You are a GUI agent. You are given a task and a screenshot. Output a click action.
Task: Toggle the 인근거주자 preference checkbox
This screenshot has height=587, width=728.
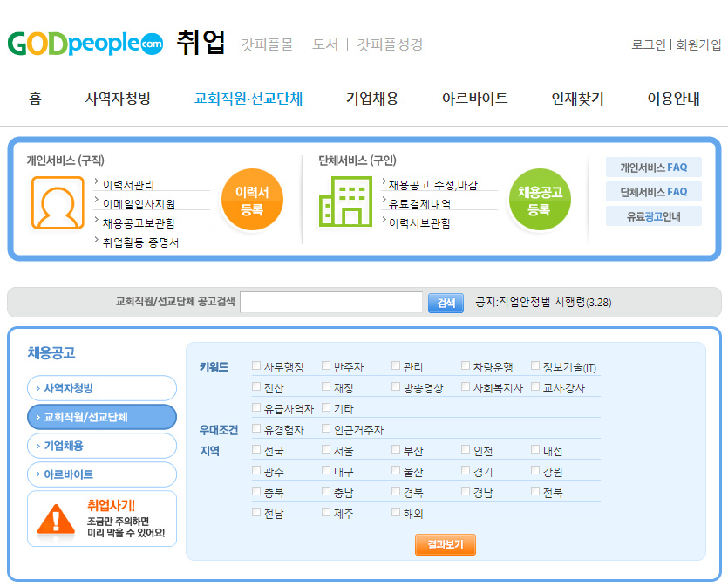[x=326, y=428]
